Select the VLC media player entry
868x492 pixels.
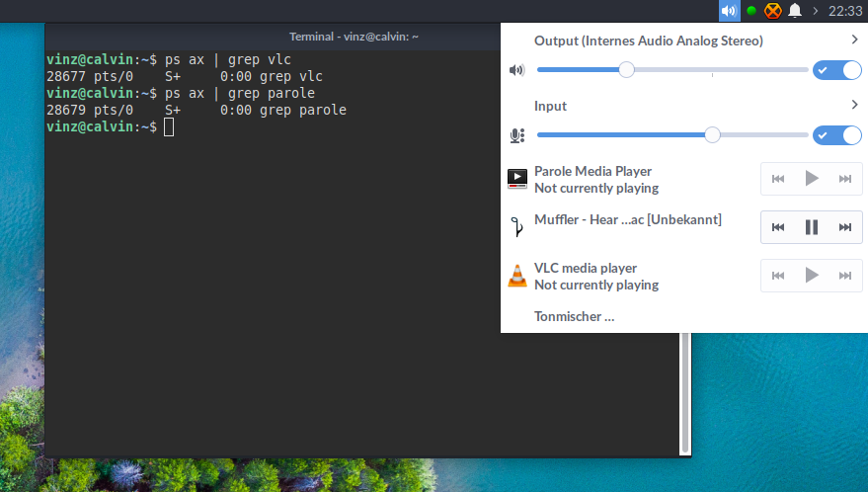coord(683,276)
